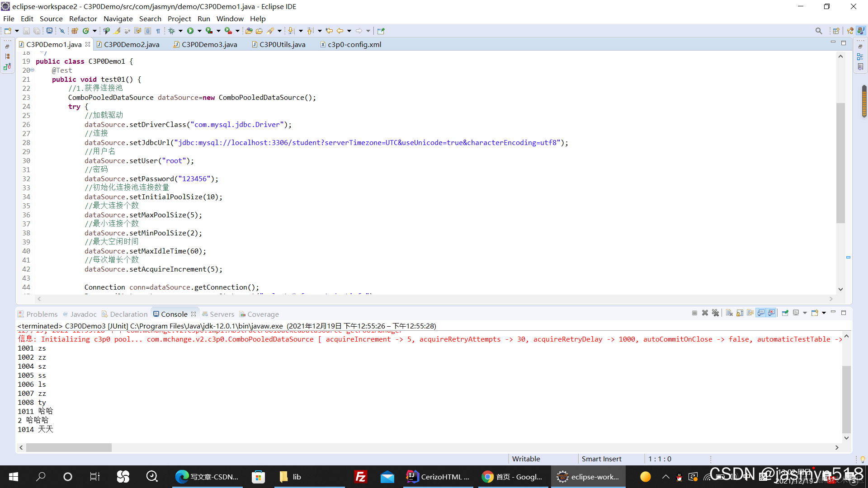Open the Problems view tab
Screen dimensions: 868x488
(x=42, y=314)
